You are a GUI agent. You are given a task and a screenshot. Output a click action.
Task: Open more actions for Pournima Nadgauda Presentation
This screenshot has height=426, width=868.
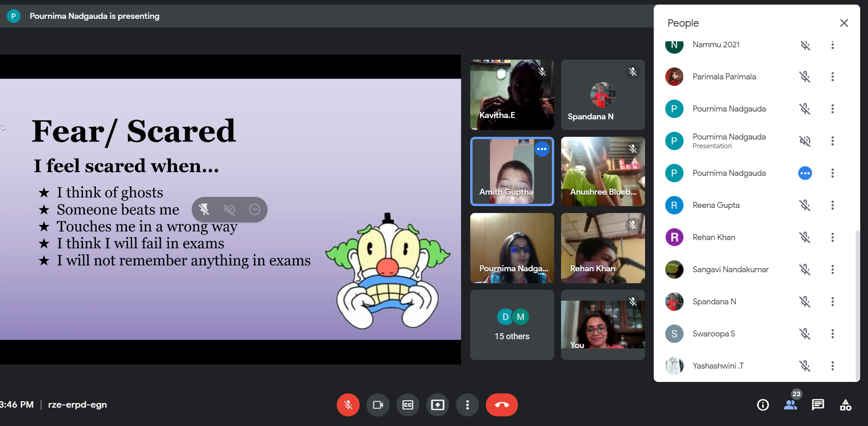coord(833,141)
